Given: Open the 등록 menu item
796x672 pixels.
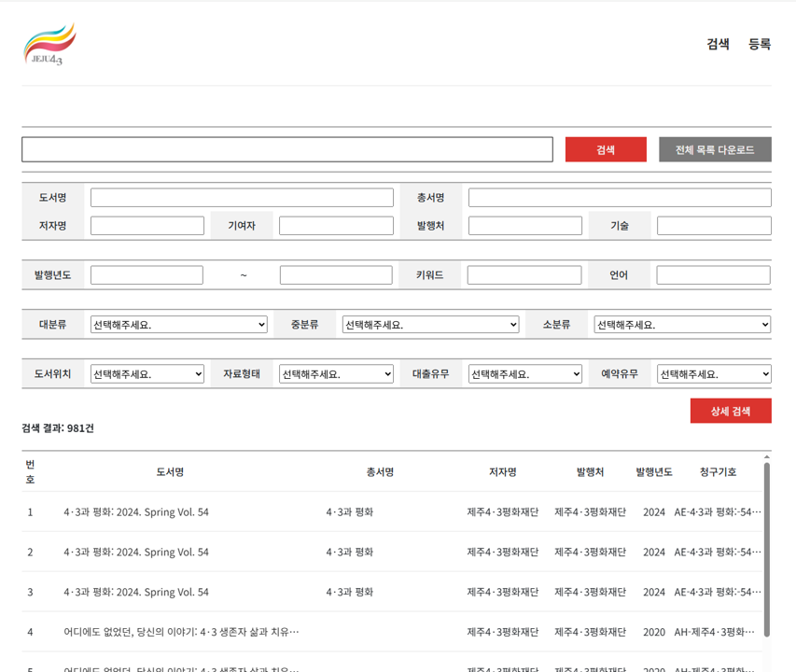Looking at the screenshot, I should [x=760, y=44].
